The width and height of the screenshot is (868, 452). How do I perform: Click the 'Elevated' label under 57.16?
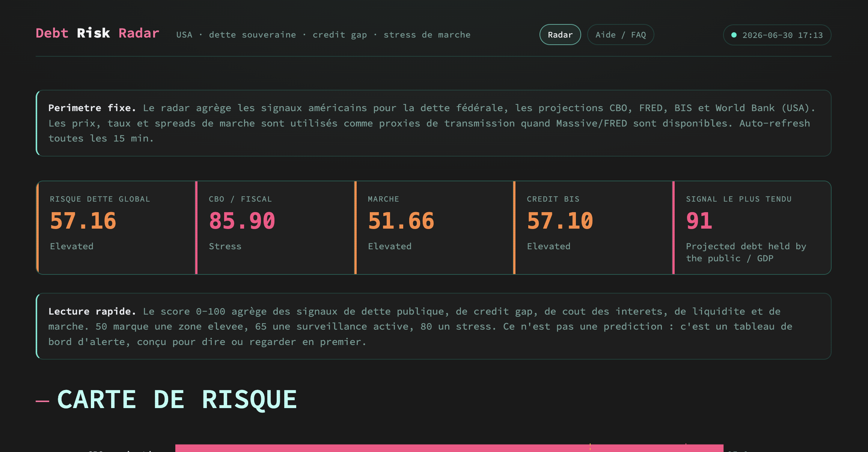click(x=72, y=246)
